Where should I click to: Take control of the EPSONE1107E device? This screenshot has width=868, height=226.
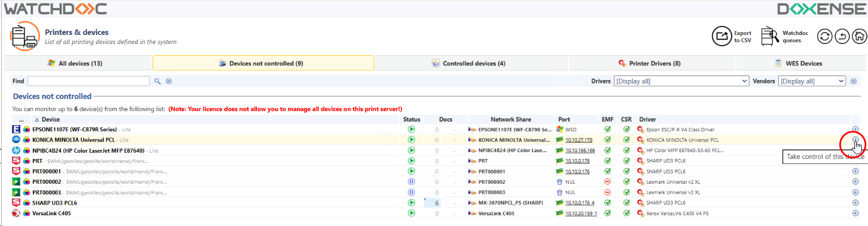[x=855, y=130]
